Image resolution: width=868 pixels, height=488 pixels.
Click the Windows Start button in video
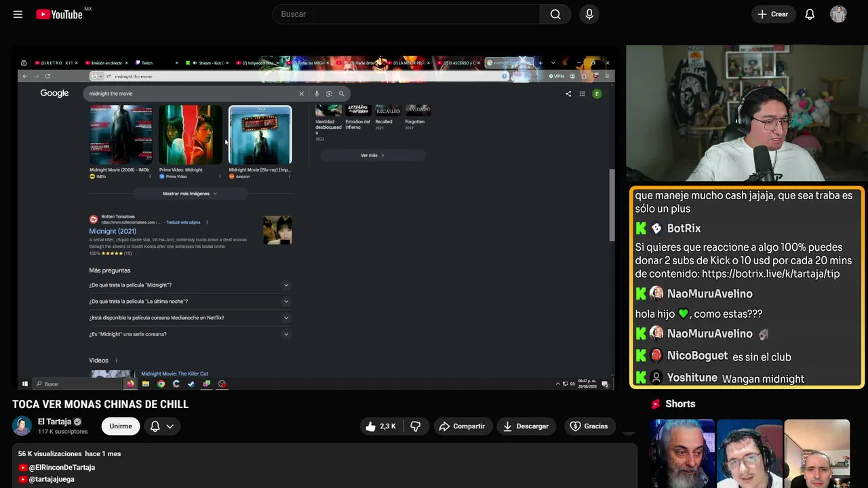pyautogui.click(x=25, y=384)
